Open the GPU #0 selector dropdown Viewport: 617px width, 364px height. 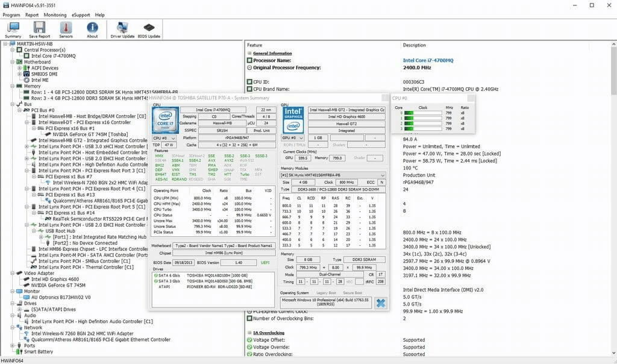pyautogui.click(x=293, y=138)
